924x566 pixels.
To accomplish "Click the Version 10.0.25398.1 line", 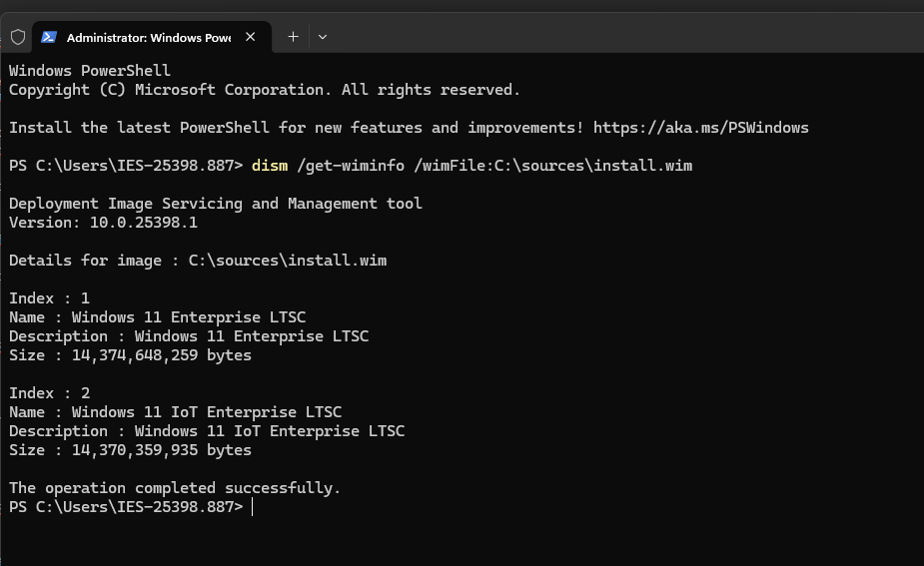I will point(103,223).
